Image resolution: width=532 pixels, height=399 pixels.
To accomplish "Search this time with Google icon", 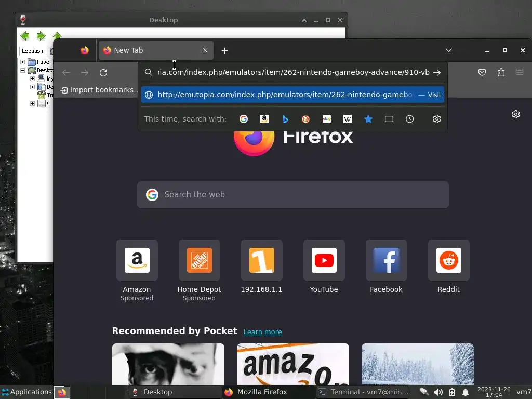I will coord(243,119).
